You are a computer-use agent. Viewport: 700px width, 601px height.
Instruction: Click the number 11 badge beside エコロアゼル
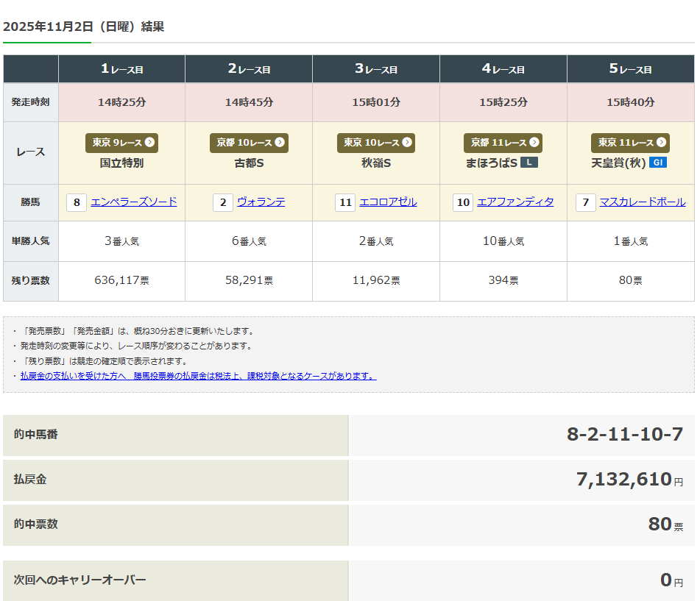345,202
